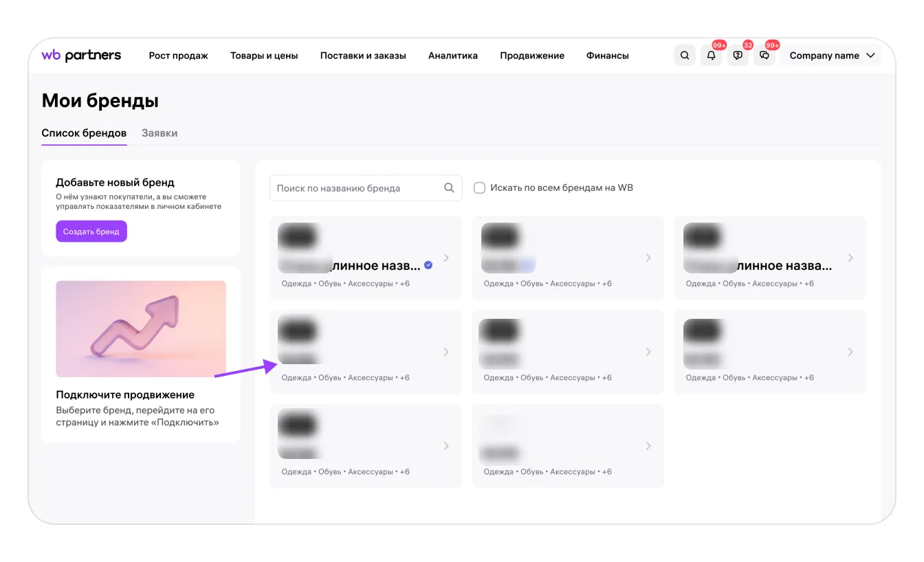Select the 'Список брендов' tab

click(84, 133)
